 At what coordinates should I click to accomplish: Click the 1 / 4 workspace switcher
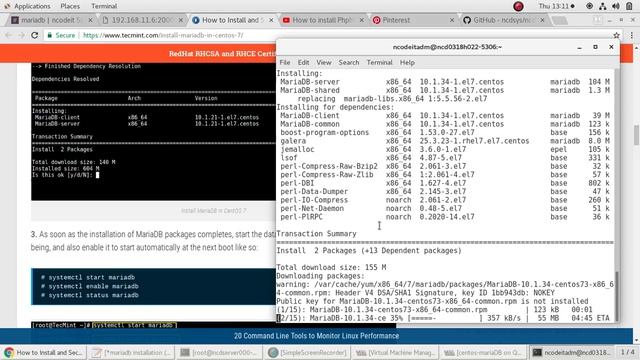(x=628, y=352)
